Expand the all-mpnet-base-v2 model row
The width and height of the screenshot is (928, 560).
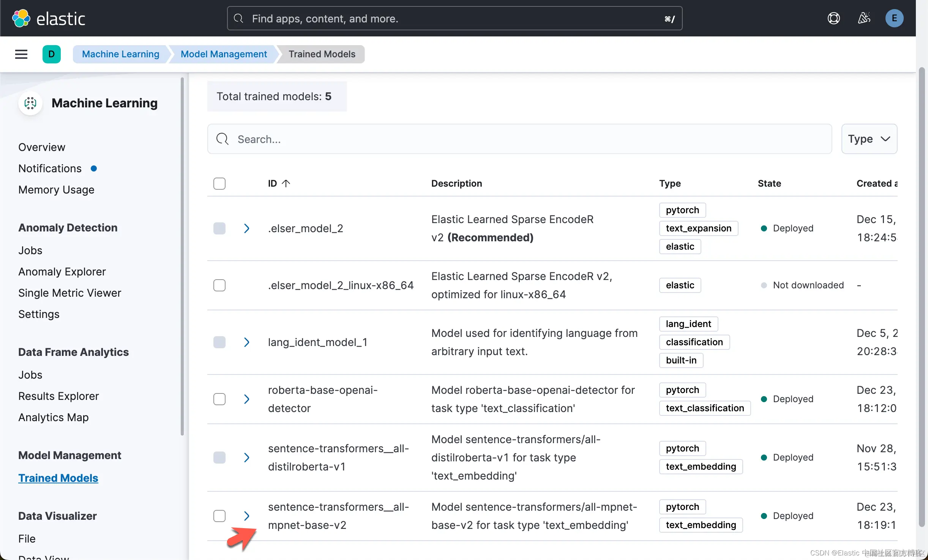coord(247,516)
